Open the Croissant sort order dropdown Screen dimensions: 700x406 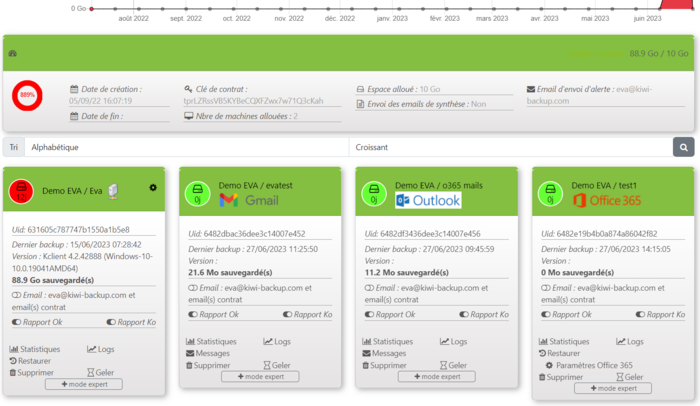pos(510,147)
